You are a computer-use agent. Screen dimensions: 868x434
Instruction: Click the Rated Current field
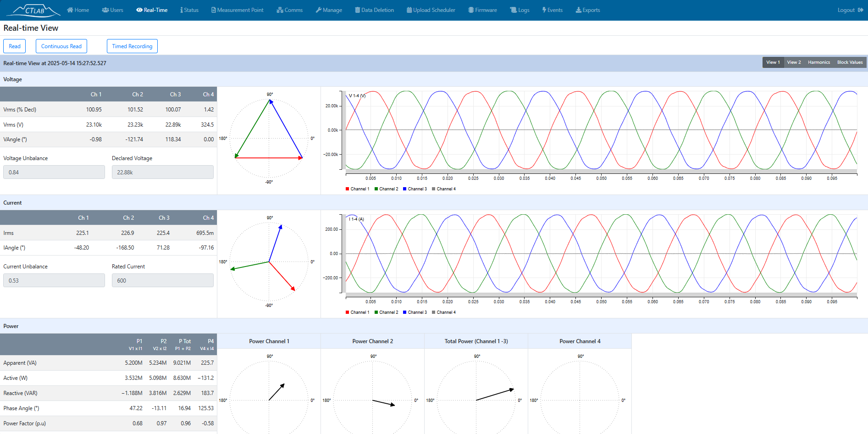click(x=163, y=280)
